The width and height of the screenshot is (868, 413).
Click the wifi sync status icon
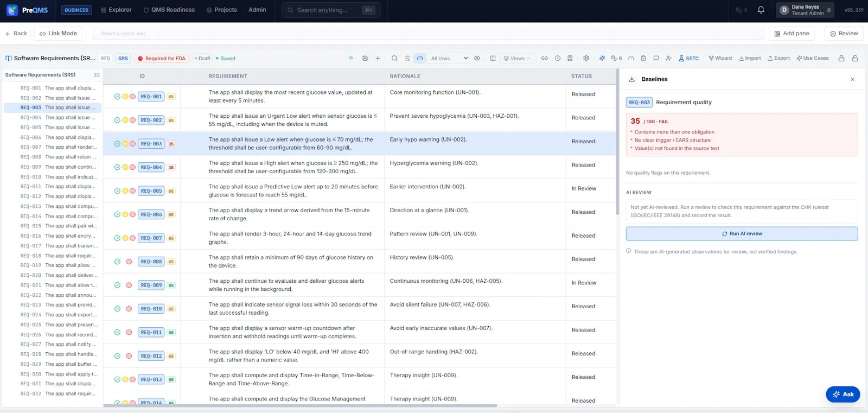coord(351,58)
